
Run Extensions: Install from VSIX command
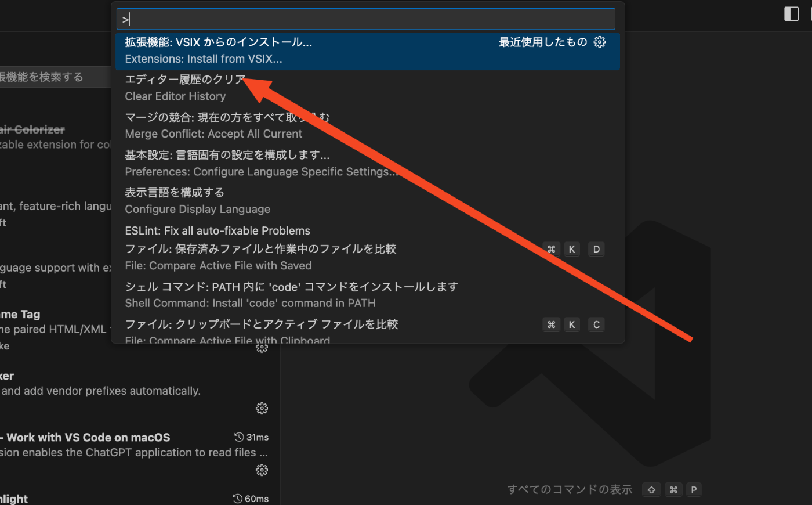point(368,51)
